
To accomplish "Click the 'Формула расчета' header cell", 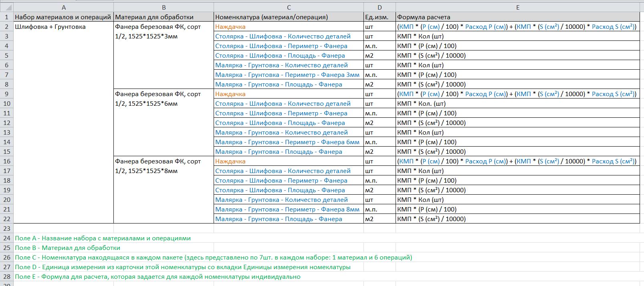I will point(424,17).
